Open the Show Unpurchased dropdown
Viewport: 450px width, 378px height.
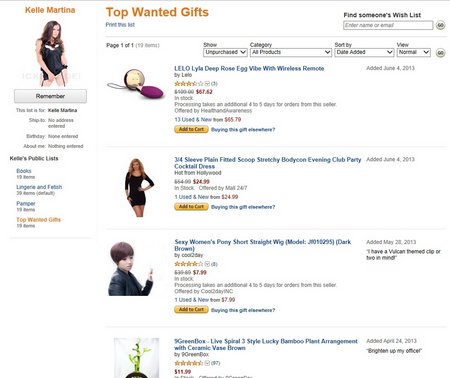(225, 52)
